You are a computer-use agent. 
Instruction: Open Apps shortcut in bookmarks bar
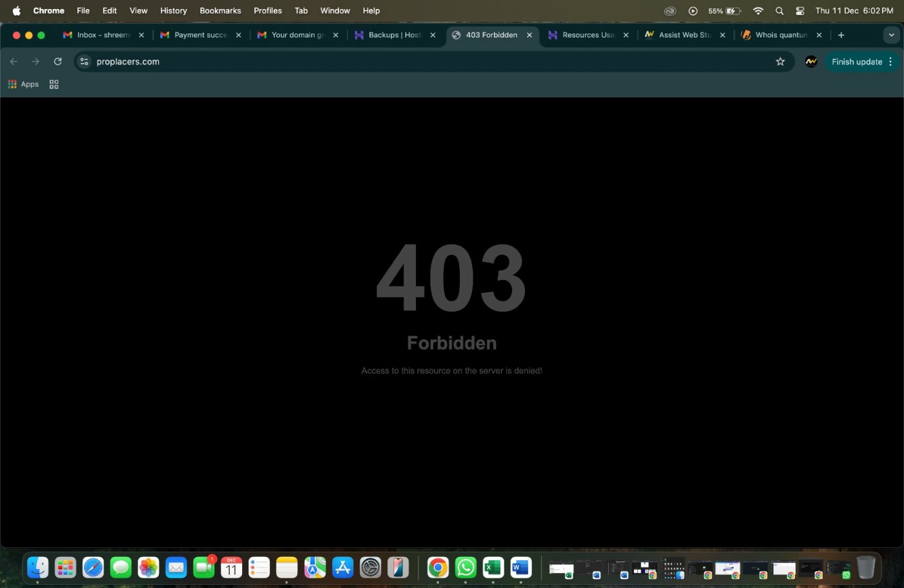pos(23,84)
